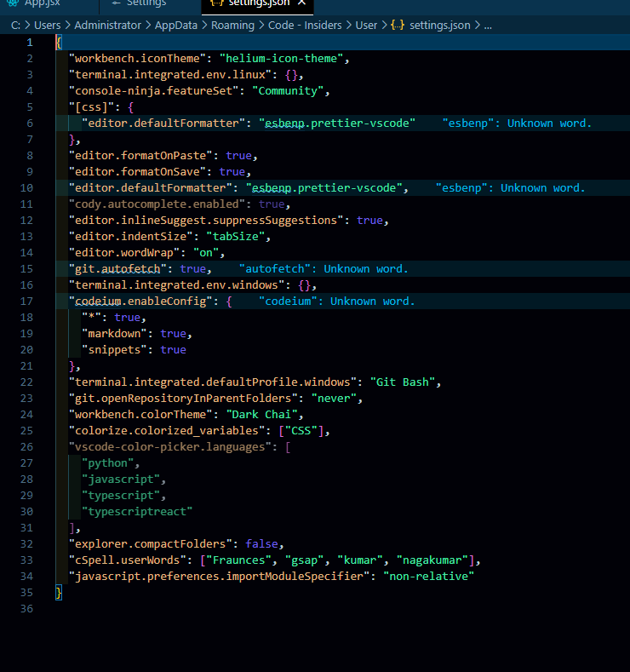The image size is (630, 672).
Task: Click the Administrator breadcrumb segment
Action: click(107, 26)
